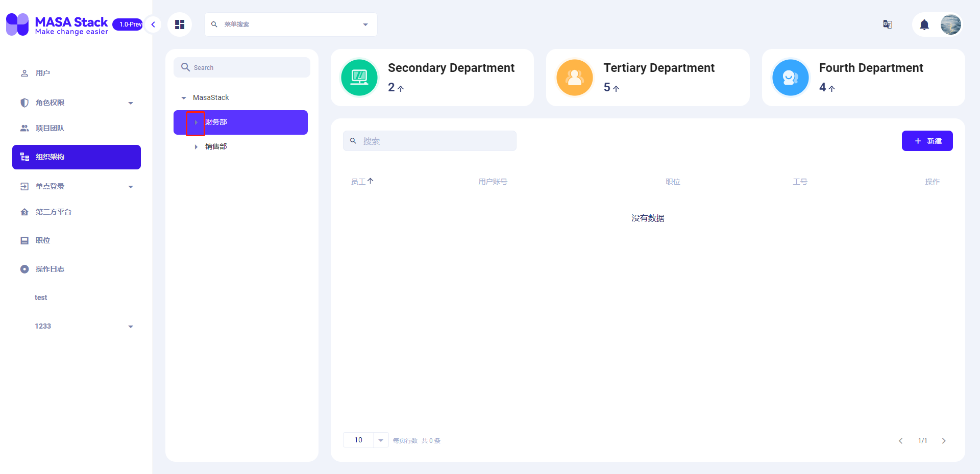Click the Fourth Department card title
The height and width of the screenshot is (474, 980).
point(871,68)
